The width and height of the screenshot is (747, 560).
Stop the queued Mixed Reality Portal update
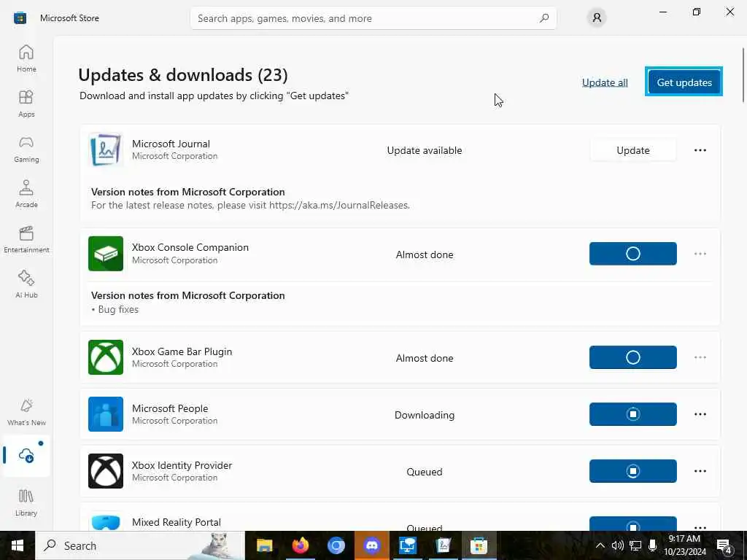coord(632,524)
